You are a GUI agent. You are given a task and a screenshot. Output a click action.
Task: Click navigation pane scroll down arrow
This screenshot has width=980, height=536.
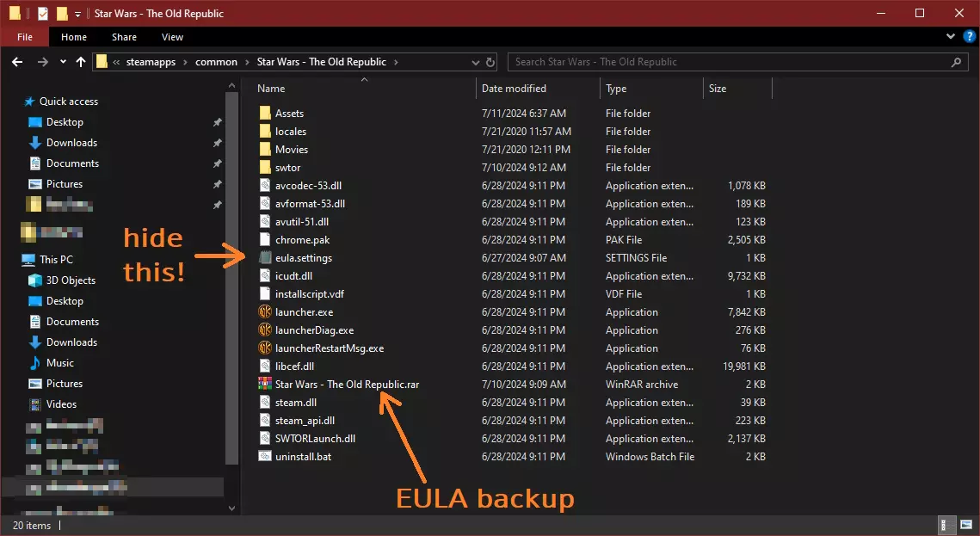pyautogui.click(x=231, y=508)
